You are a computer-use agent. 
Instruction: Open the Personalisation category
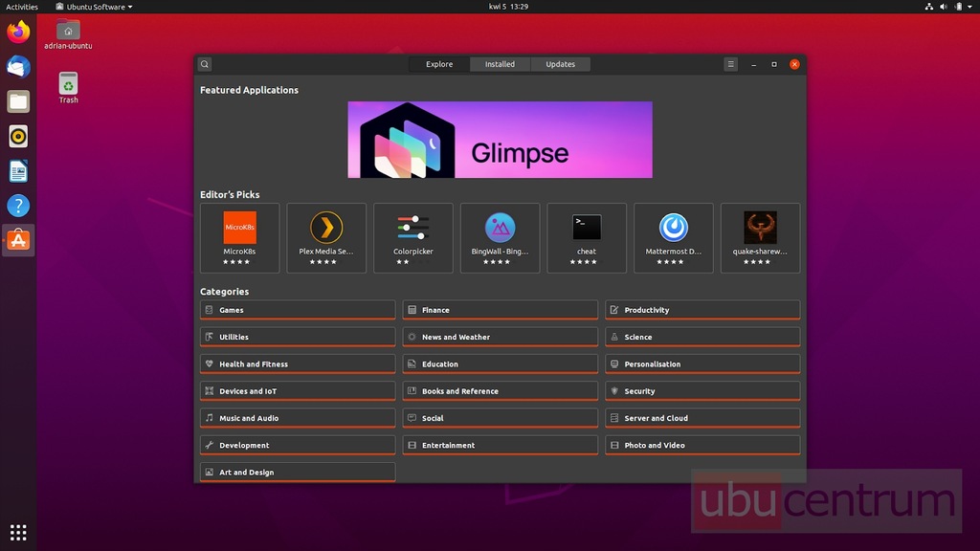pos(702,364)
